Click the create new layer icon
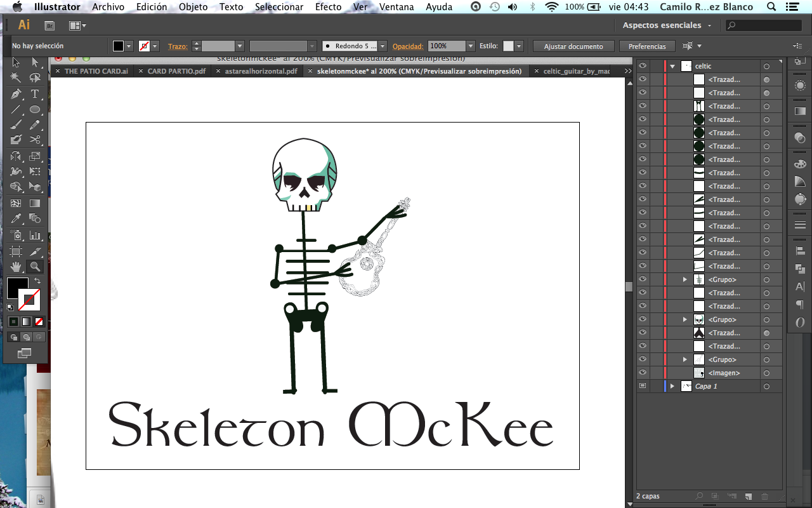The width and height of the screenshot is (812, 508). click(749, 496)
